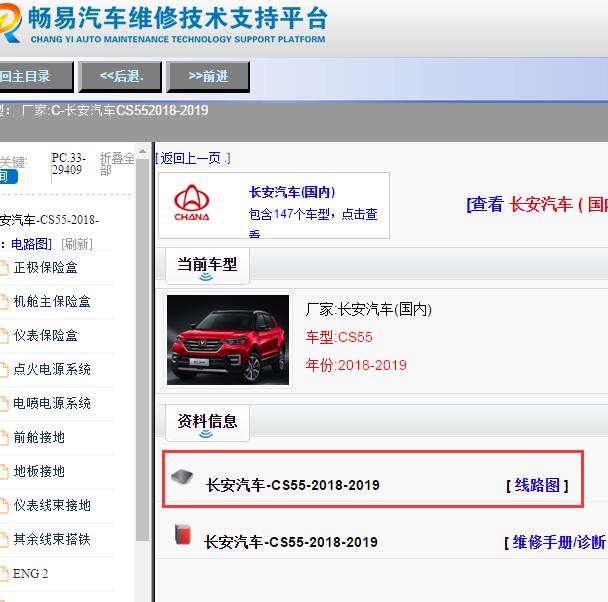608x602 pixels.
Task: Click 返回上一页 link
Action: pos(195,158)
